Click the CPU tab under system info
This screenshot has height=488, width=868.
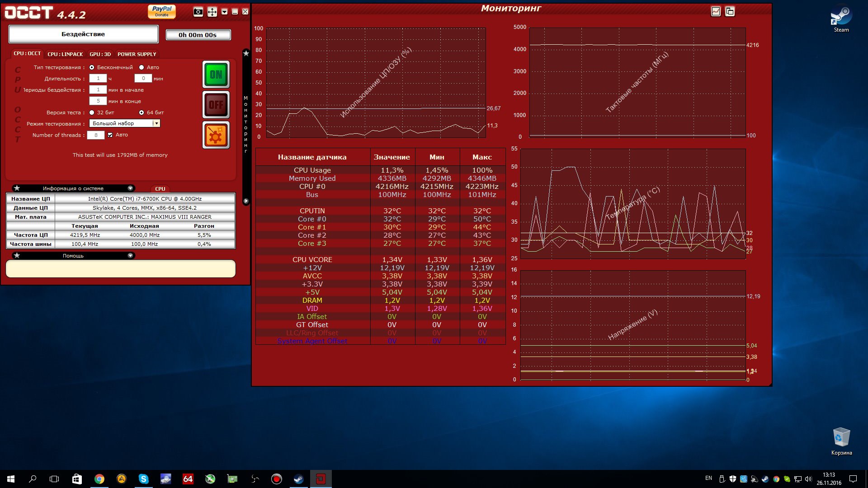[x=160, y=189]
